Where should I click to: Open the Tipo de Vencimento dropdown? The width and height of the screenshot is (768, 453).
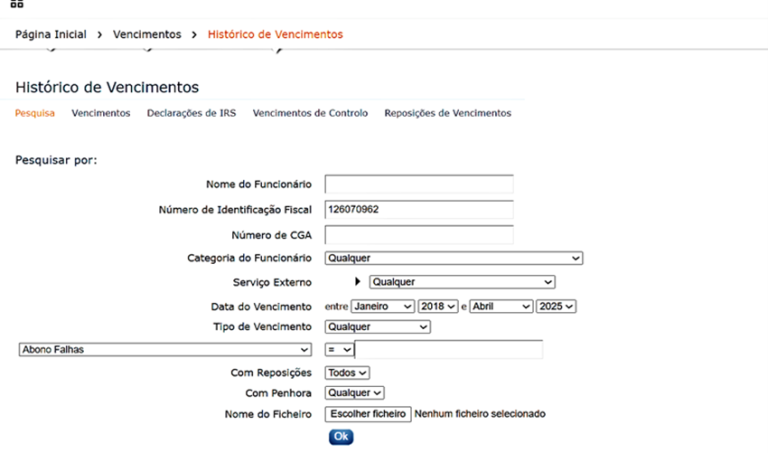click(378, 327)
